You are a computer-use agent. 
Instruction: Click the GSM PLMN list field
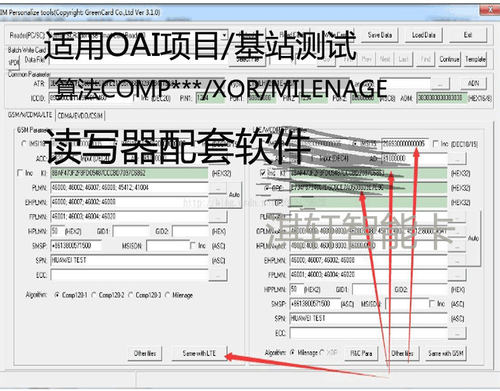point(129,188)
